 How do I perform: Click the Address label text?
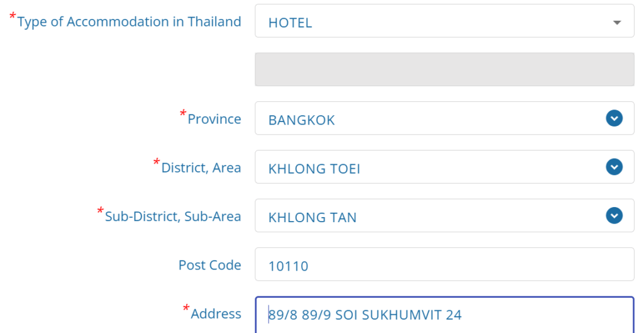pos(216,313)
